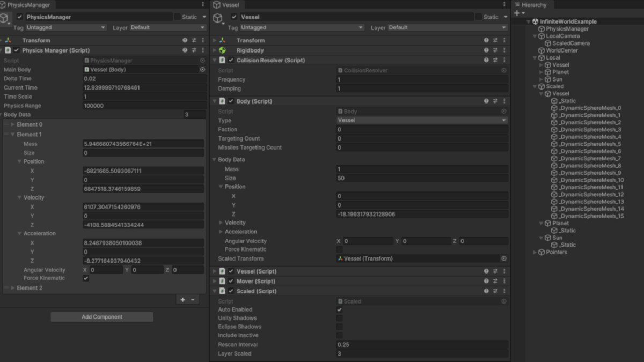Open PhysicsManager inspector panel options menu
Image resolution: width=644 pixels, height=362 pixels.
coord(203,4)
